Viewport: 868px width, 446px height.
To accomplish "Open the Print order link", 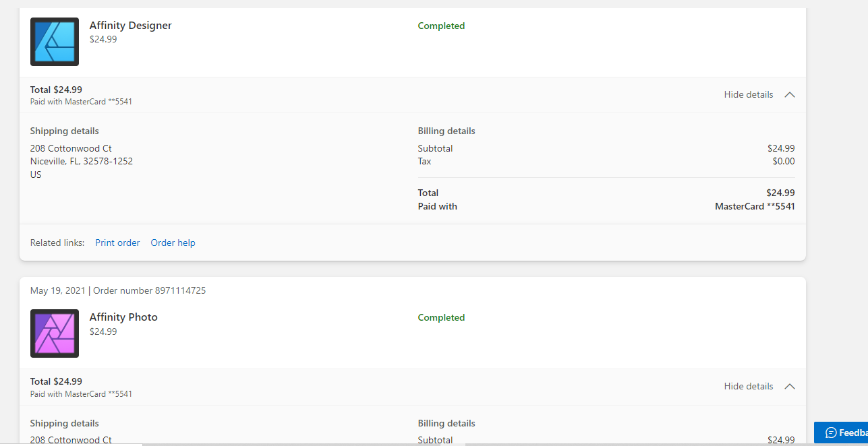I will (117, 243).
